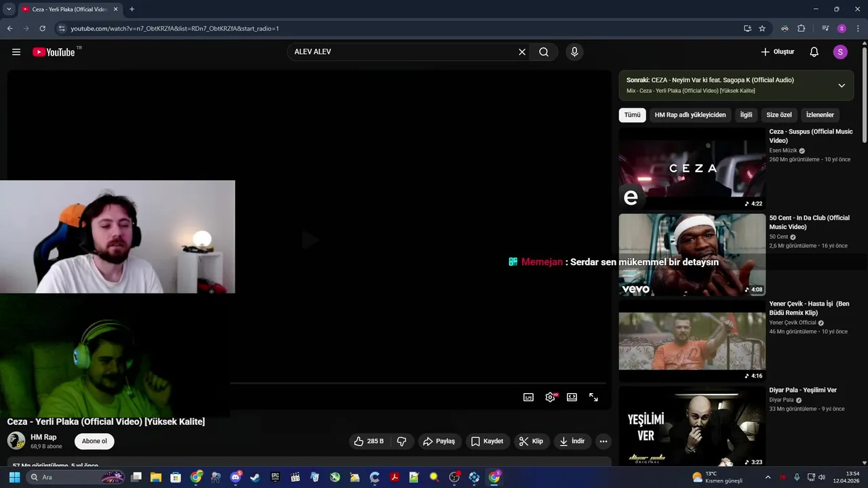The image size is (868, 488).
Task: Open Diyar Pala - Yeşilimi Ver title
Action: 803,390
